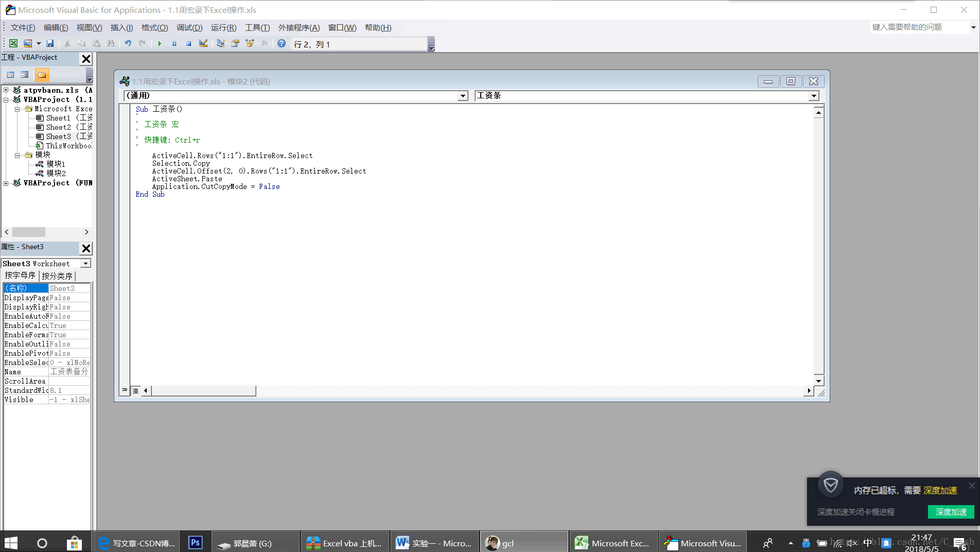Select Sheet2 in the project tree
This screenshot has height=552, width=980.
coord(64,127)
